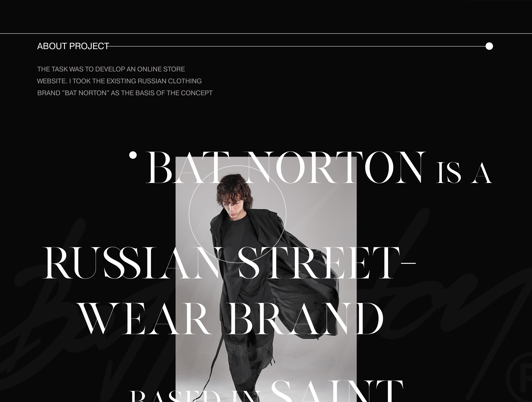Click the line 'BRAND "BAT NORTON" AS THE BASIS'
The image size is (532, 402).
[125, 93]
